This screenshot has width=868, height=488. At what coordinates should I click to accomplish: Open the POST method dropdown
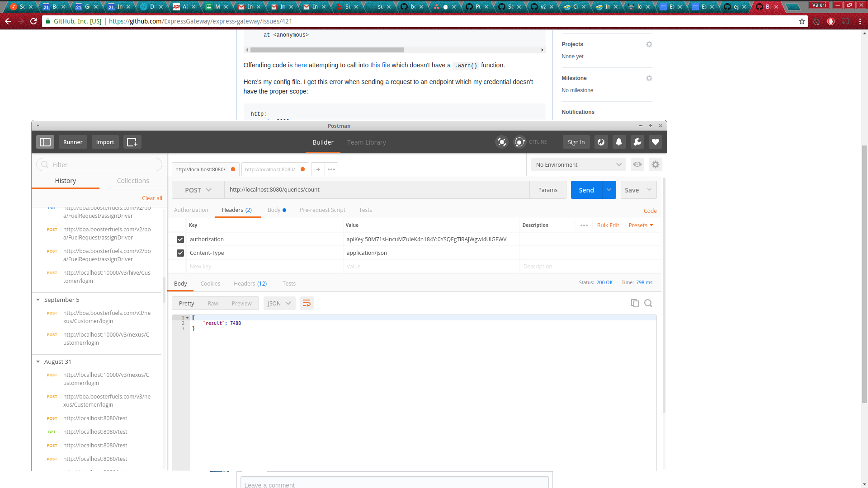click(198, 190)
